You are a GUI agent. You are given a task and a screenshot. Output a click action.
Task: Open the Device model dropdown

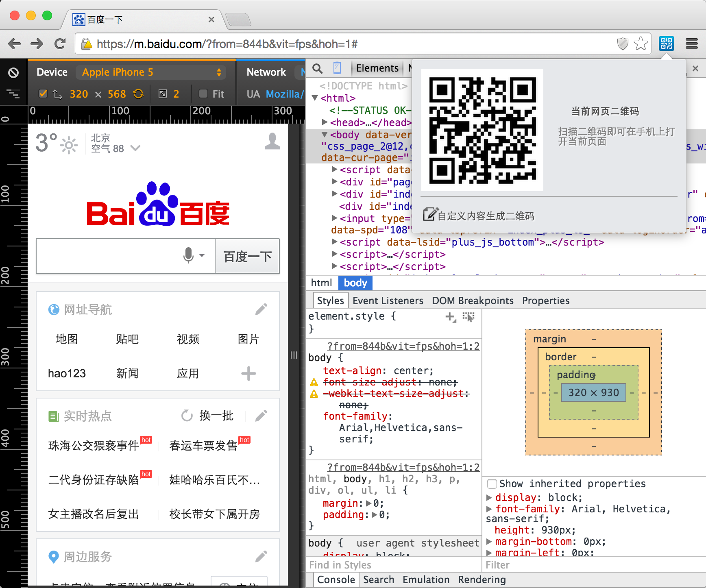click(151, 72)
